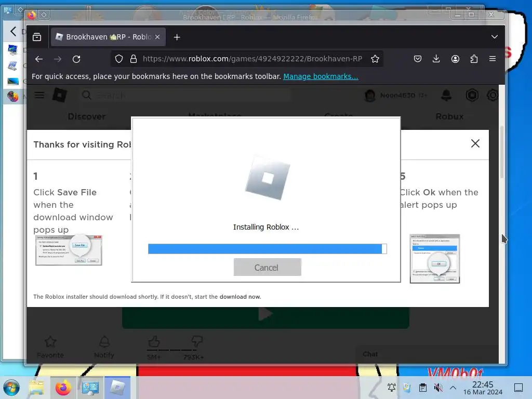Close the Thanks for visiting Roblox dialog
Screen dimensions: 532x399
[x=475, y=143]
